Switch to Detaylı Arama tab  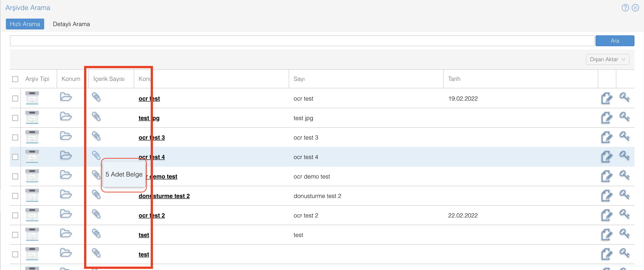(x=71, y=24)
